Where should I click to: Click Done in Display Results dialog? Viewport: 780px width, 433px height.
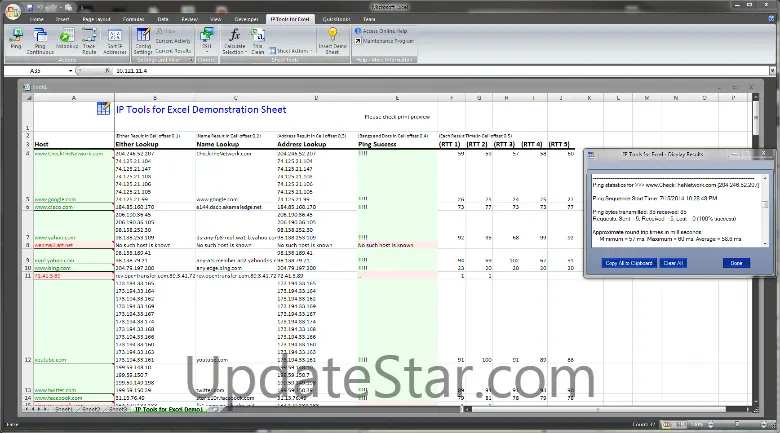pyautogui.click(x=736, y=263)
